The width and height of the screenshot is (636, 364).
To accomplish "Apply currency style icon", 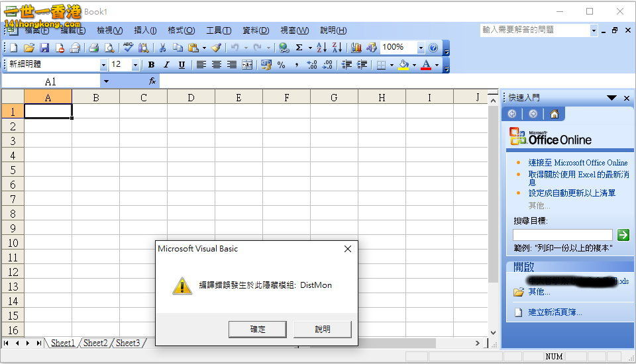I will pyautogui.click(x=266, y=65).
